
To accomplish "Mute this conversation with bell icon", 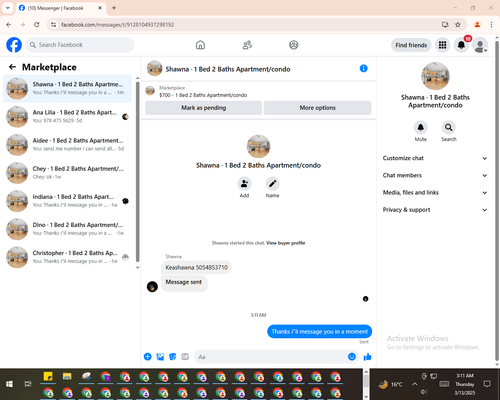I will [x=421, y=127].
